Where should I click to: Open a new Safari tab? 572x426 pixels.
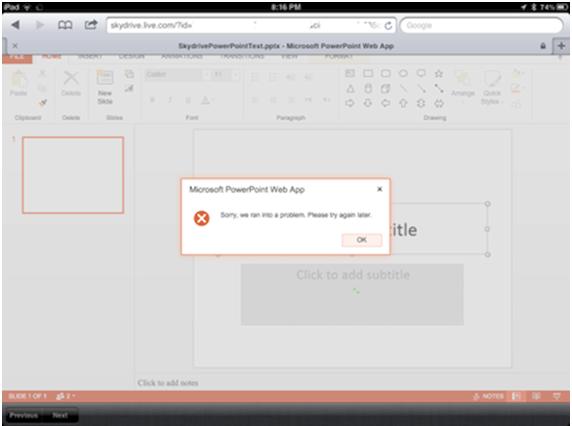pyautogui.click(x=561, y=46)
